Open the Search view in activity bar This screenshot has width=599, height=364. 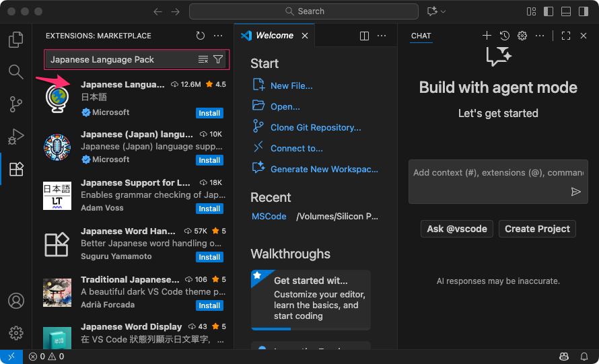point(16,71)
